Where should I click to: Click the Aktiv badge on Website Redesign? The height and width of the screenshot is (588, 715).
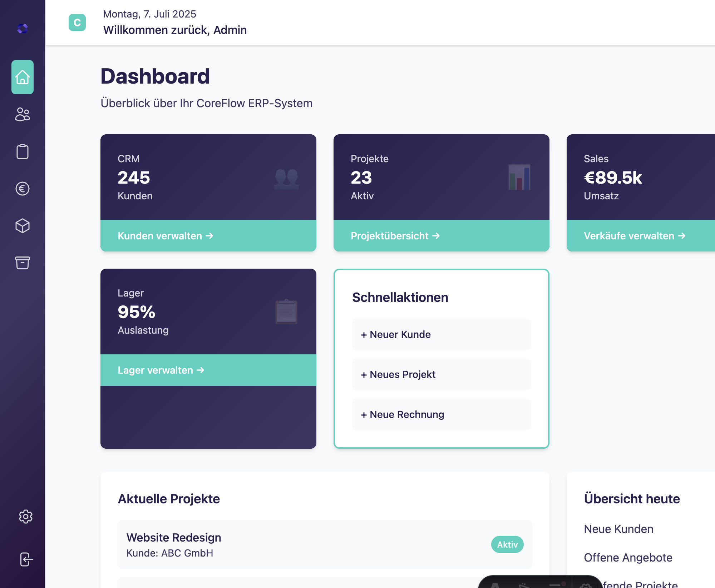coord(507,544)
